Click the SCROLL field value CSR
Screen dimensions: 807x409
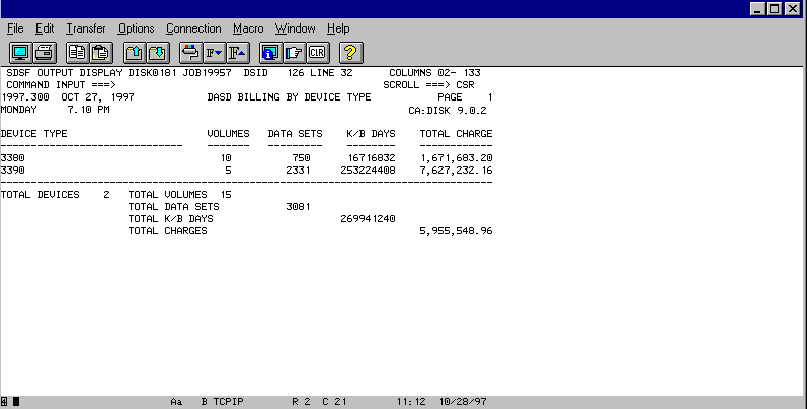(x=465, y=85)
